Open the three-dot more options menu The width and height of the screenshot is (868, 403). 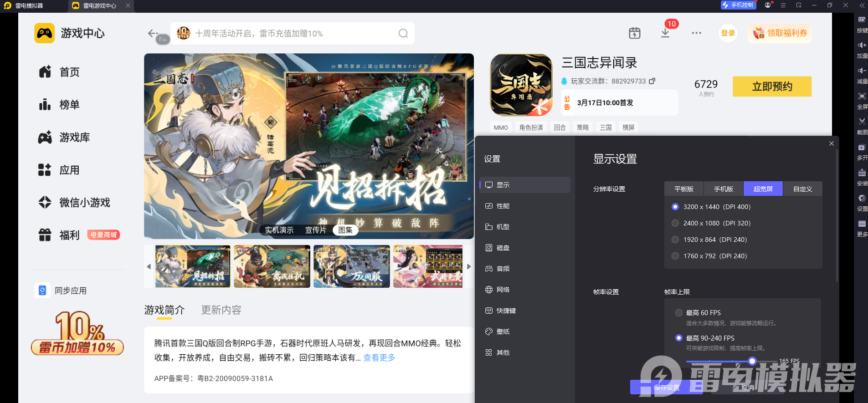(x=696, y=33)
